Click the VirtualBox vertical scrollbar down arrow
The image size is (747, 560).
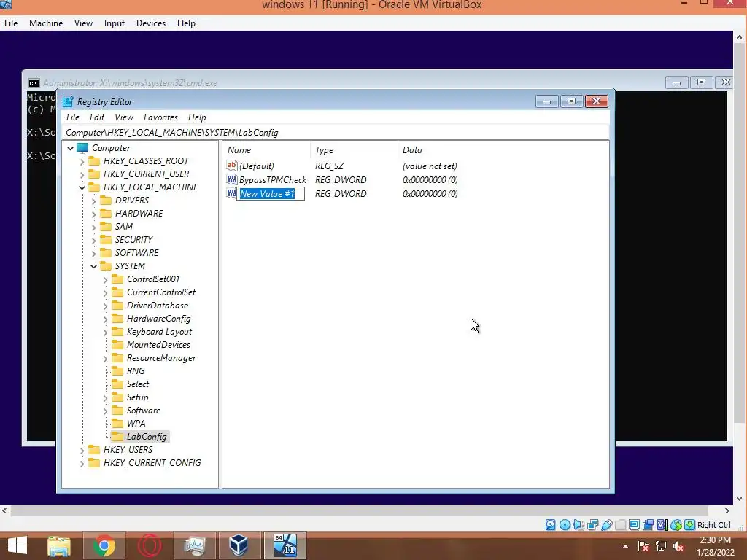click(x=739, y=499)
